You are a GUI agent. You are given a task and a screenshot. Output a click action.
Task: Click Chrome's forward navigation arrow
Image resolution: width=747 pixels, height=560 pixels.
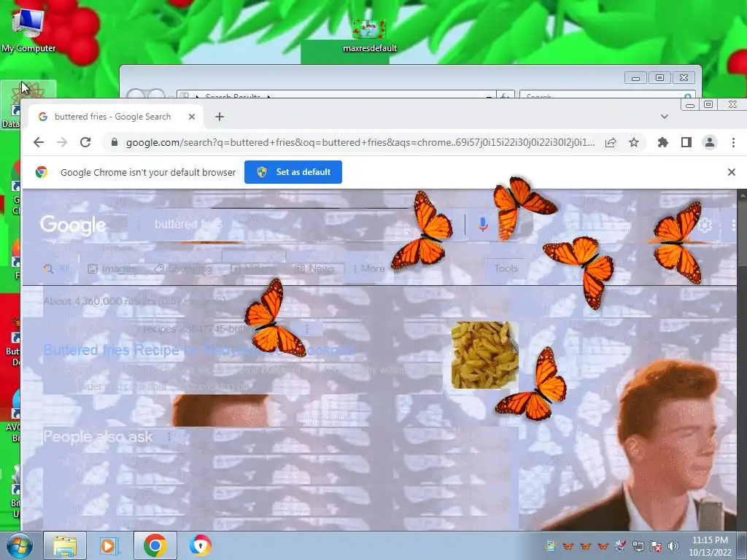pyautogui.click(x=62, y=142)
